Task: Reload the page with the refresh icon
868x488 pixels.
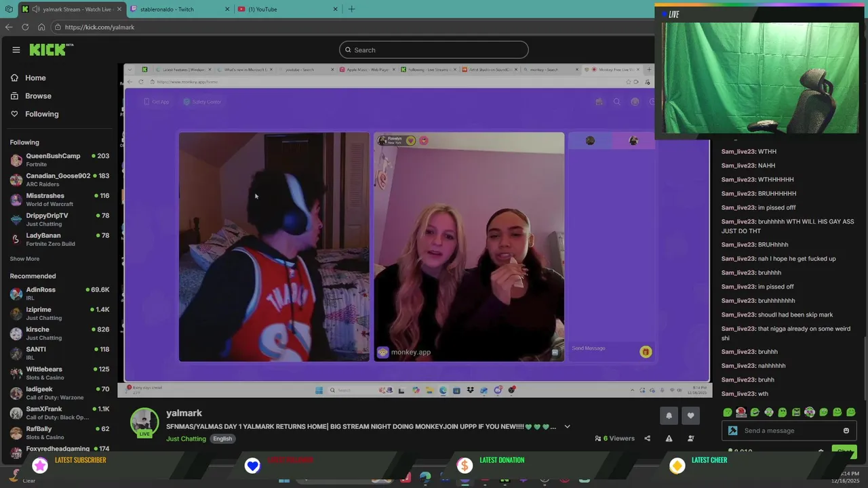Action: tap(25, 27)
